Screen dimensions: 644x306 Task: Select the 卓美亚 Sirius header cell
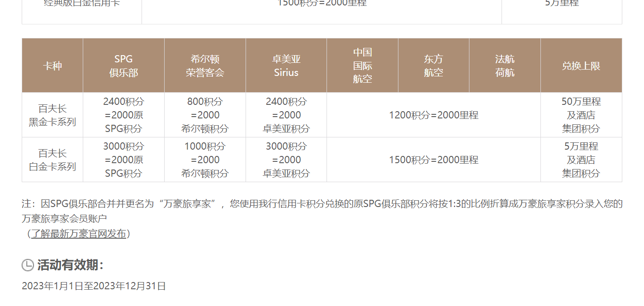(286, 66)
